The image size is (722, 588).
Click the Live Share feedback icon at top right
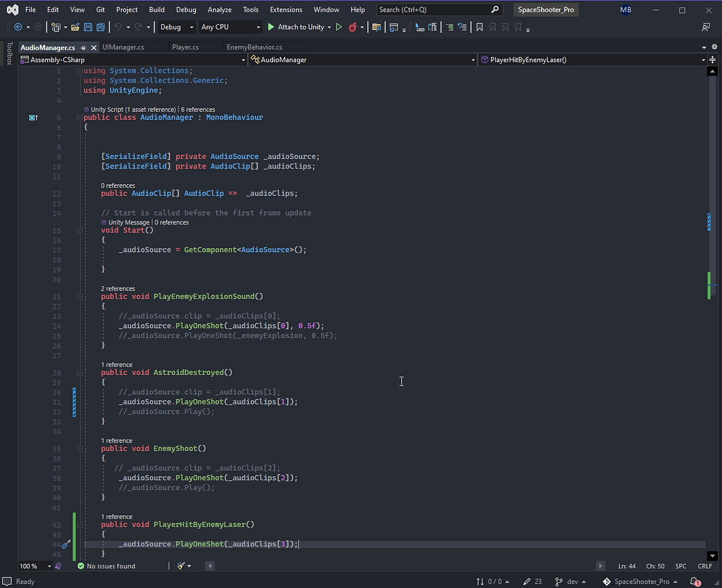coord(706,27)
